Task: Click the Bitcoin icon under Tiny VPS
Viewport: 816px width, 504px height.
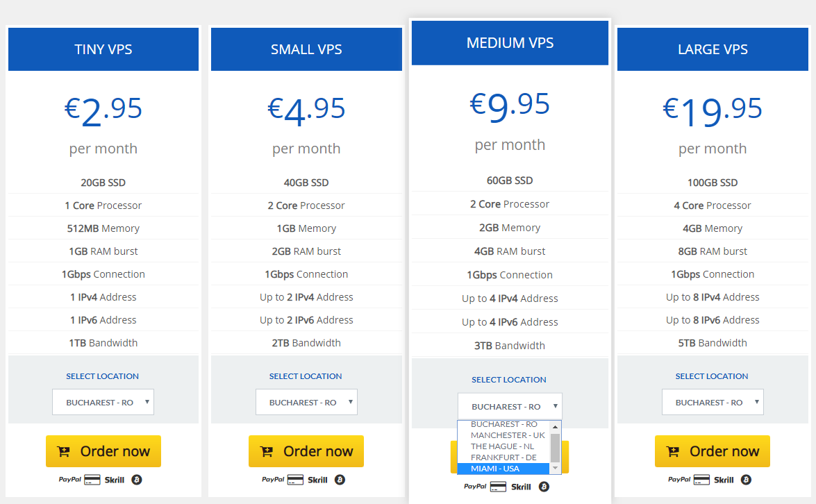Action: tap(137, 480)
